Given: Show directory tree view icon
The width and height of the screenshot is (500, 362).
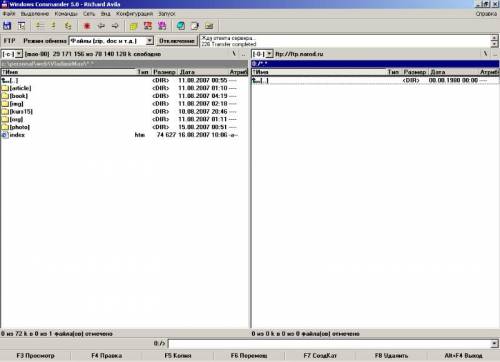Looking at the screenshot, I should (68, 26).
